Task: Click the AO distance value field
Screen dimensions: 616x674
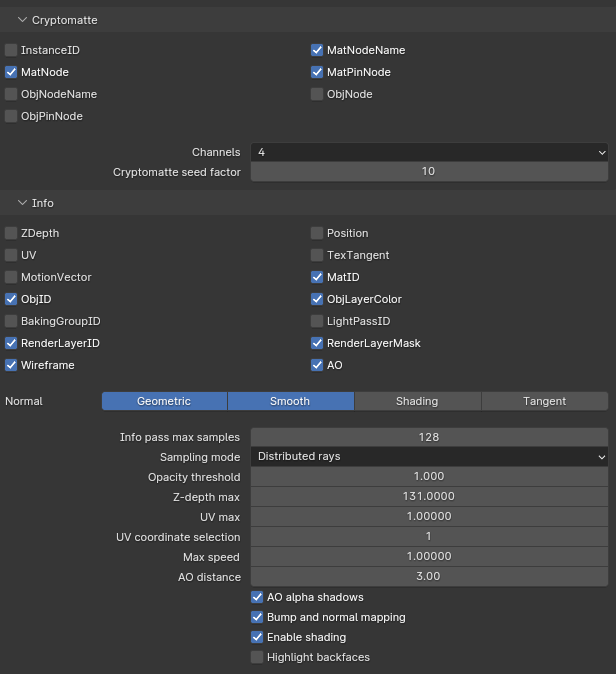Action: [429, 577]
